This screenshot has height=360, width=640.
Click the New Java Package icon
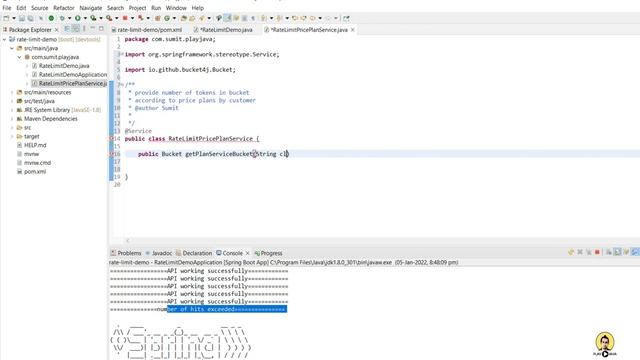coord(157,18)
